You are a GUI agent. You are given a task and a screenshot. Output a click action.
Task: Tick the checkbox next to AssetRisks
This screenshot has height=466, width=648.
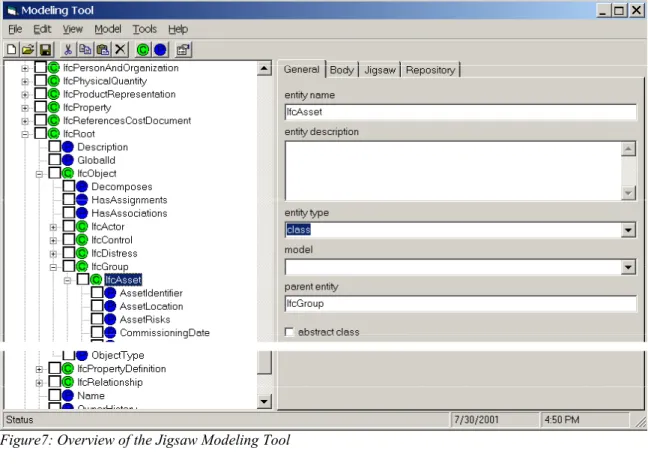(x=97, y=319)
